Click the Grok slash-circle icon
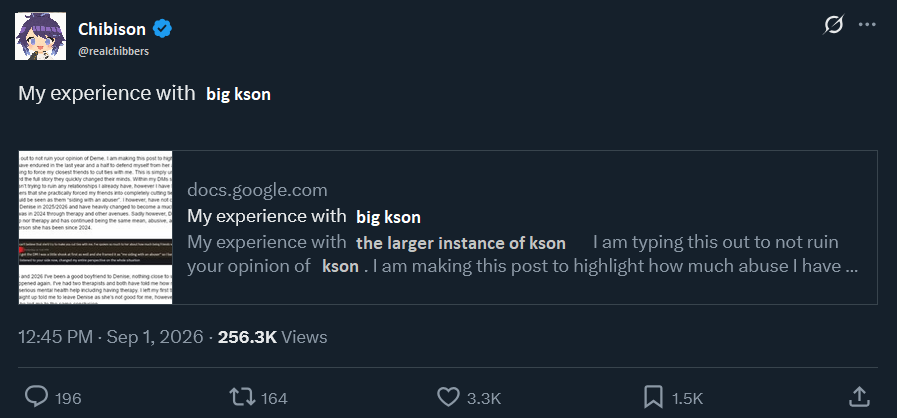This screenshot has height=418, width=897. tap(834, 26)
